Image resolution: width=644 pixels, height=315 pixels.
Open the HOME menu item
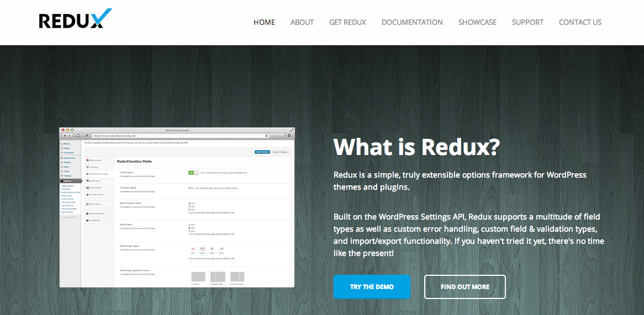264,22
